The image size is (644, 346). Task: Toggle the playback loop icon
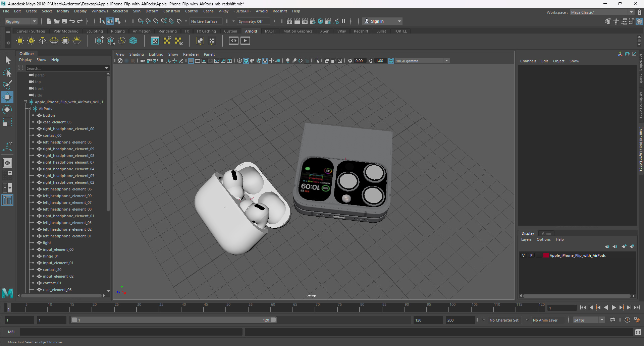pos(612,320)
